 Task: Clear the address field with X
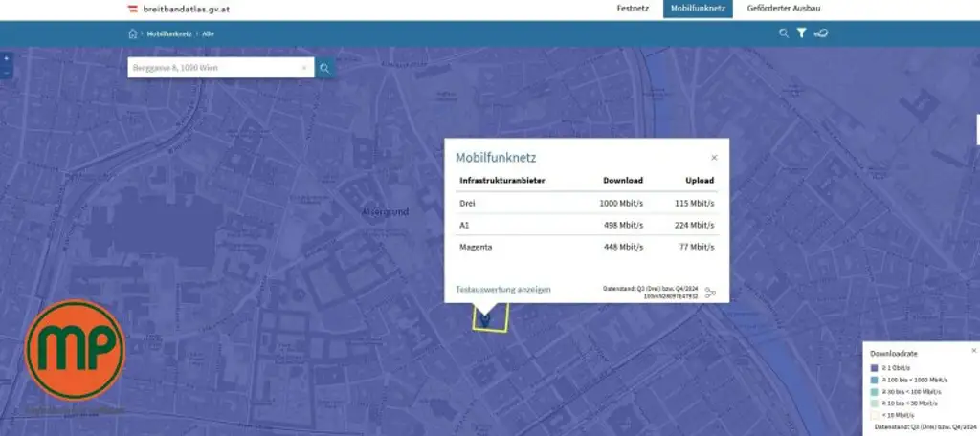pyautogui.click(x=304, y=68)
